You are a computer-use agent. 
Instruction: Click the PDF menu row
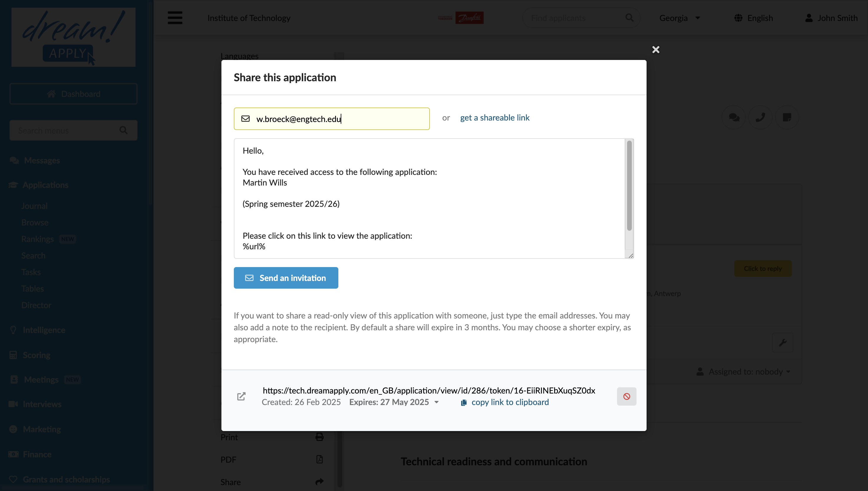click(x=272, y=459)
